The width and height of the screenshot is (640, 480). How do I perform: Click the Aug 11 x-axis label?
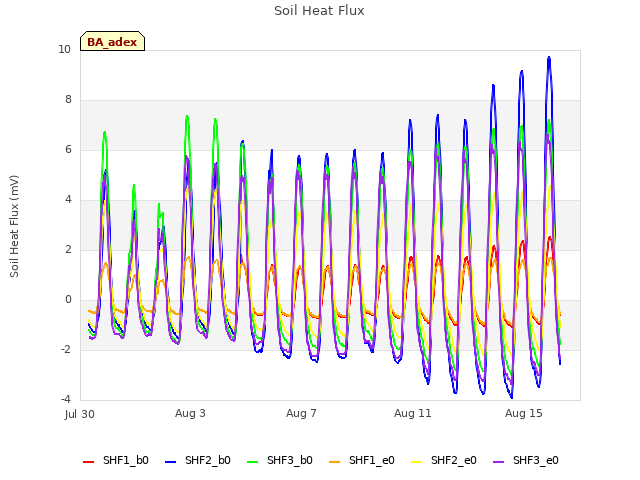(413, 413)
